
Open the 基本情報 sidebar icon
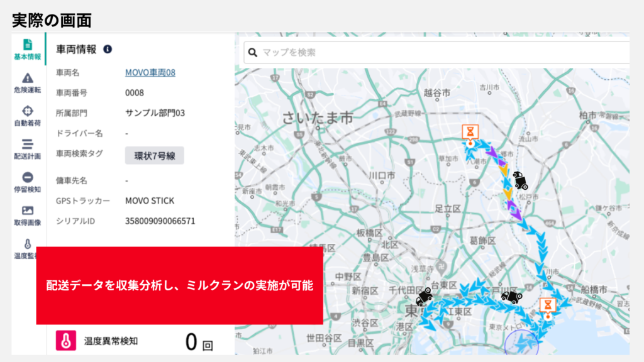pos(27,49)
